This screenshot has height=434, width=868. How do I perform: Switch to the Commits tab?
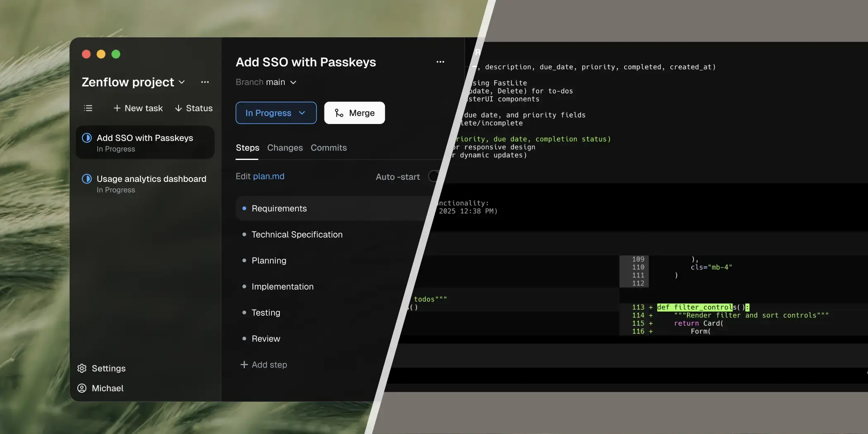[x=328, y=148]
